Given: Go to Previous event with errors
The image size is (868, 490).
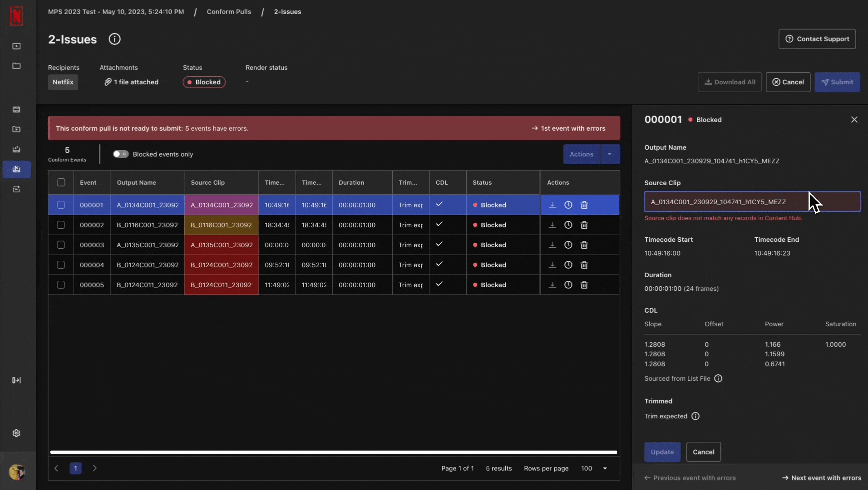Looking at the screenshot, I should [x=690, y=478].
